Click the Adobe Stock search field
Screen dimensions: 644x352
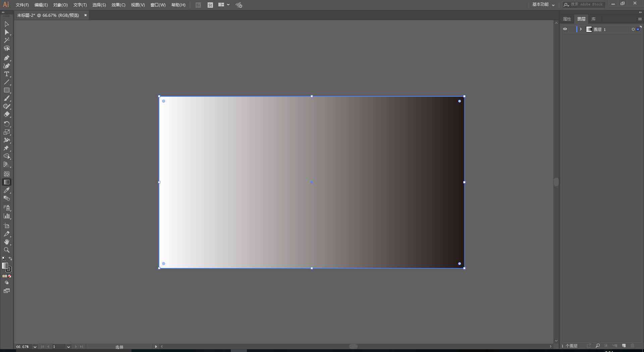click(584, 5)
